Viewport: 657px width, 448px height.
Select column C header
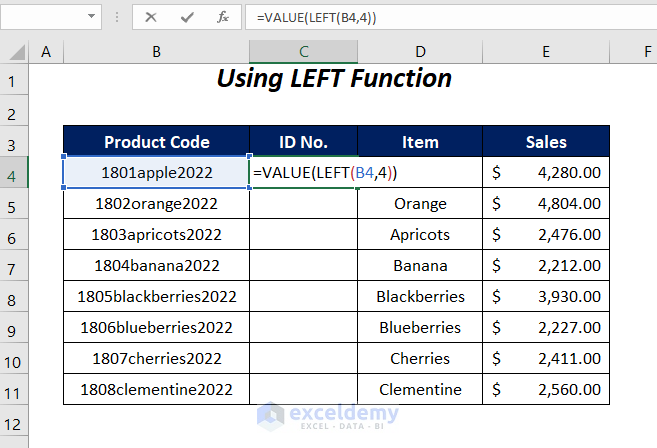pyautogui.click(x=304, y=52)
